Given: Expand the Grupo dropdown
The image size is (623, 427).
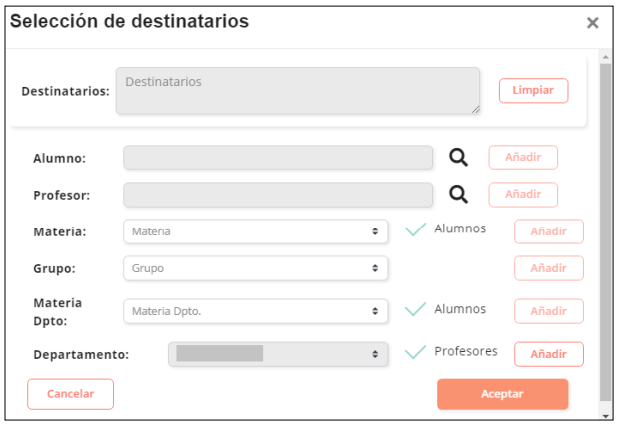Looking at the screenshot, I should (255, 268).
